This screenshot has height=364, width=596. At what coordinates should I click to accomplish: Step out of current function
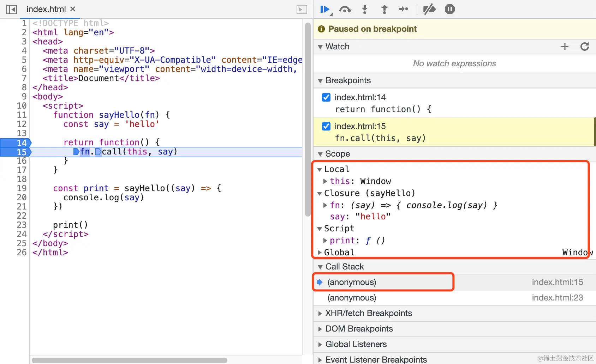pos(384,9)
